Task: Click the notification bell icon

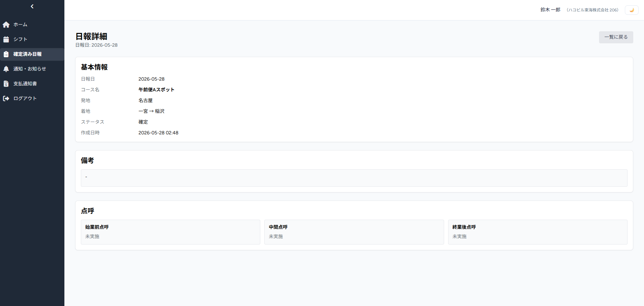Action: pyautogui.click(x=6, y=69)
